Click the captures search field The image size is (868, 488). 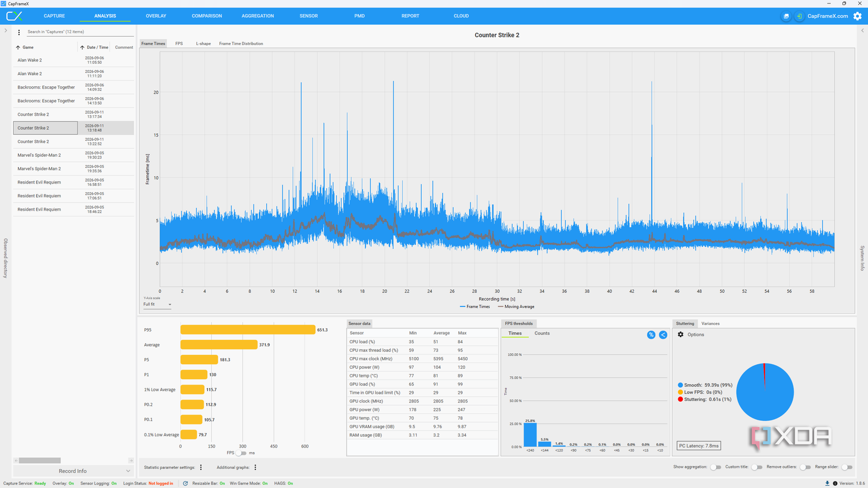pos(80,32)
